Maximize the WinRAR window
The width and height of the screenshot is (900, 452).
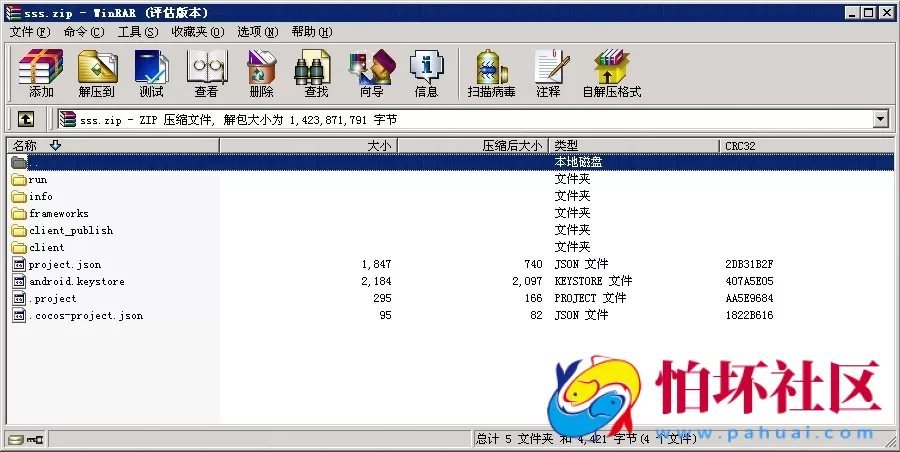(x=869, y=13)
